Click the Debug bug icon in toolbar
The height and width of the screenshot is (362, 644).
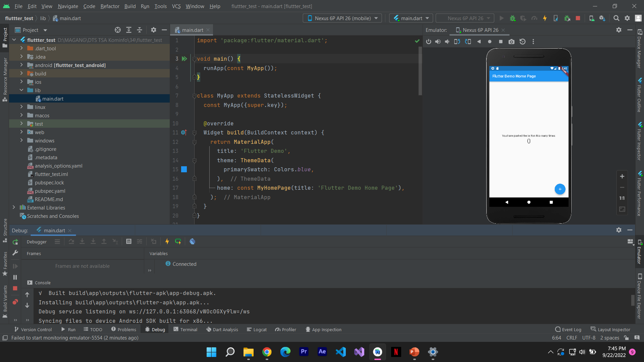click(513, 18)
